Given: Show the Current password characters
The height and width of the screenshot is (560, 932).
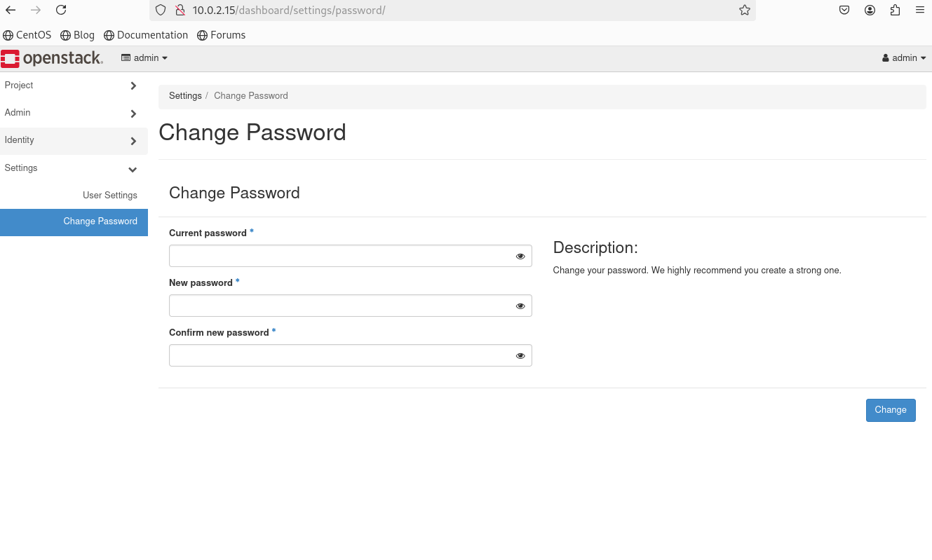Looking at the screenshot, I should click(x=520, y=257).
